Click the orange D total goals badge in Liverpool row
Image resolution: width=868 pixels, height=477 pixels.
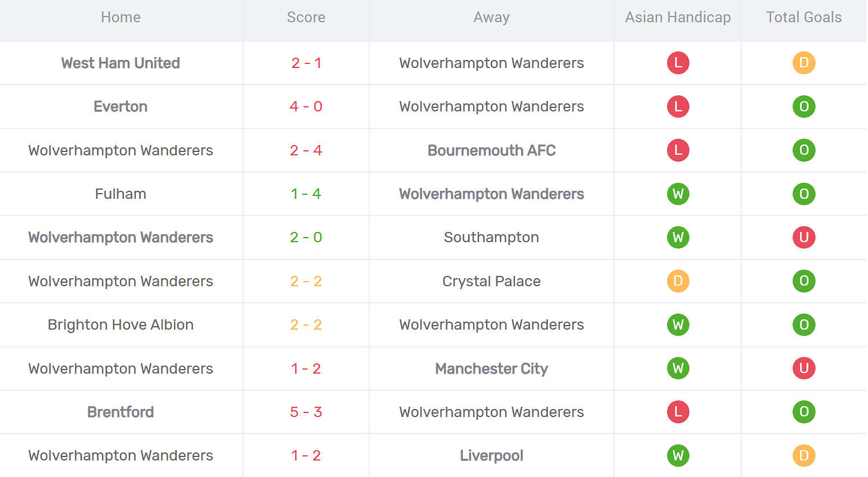(x=804, y=455)
